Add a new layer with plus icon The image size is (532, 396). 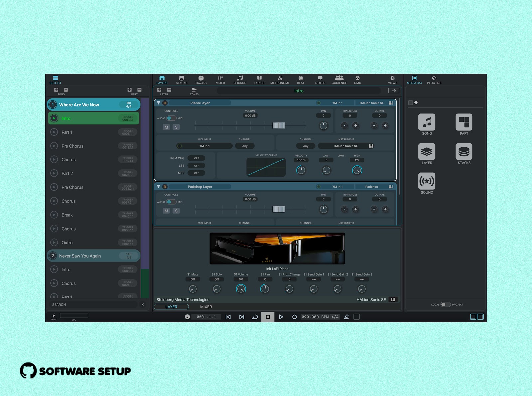(159, 90)
